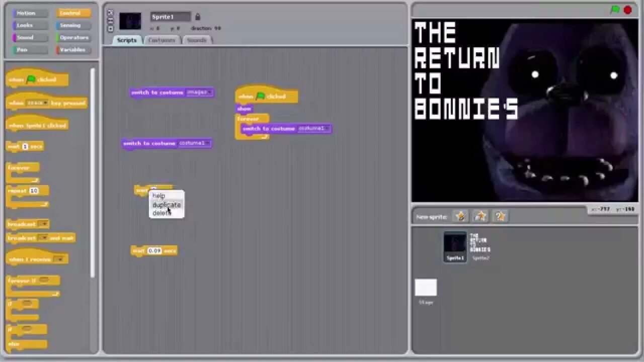Select the Looks block category
Screen dimensions: 644x362
(x=30, y=25)
